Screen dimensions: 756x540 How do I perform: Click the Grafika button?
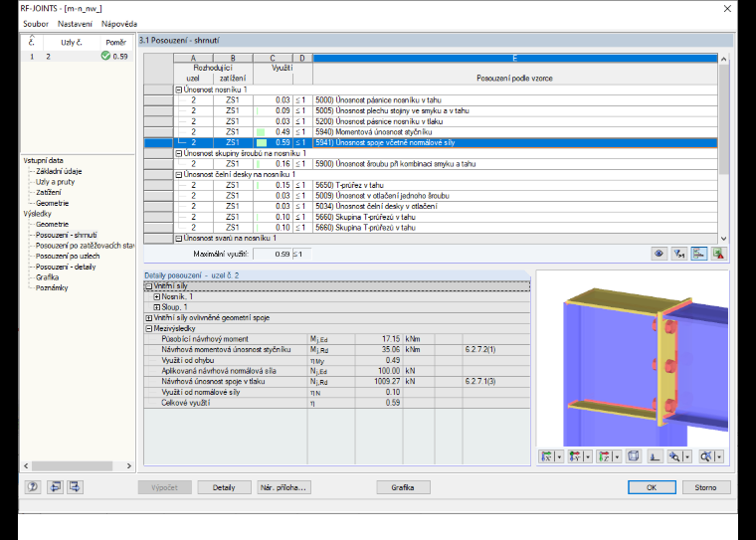(x=403, y=487)
